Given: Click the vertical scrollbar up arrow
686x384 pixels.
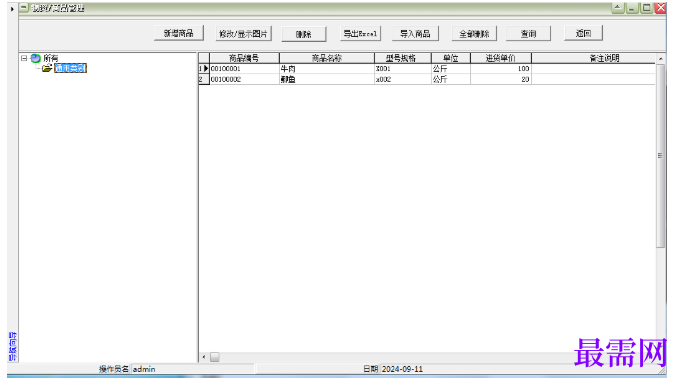Looking at the screenshot, I should click(x=661, y=59).
